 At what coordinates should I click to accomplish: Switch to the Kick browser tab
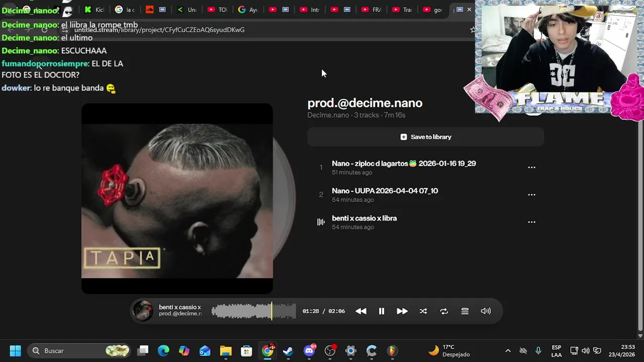94,10
